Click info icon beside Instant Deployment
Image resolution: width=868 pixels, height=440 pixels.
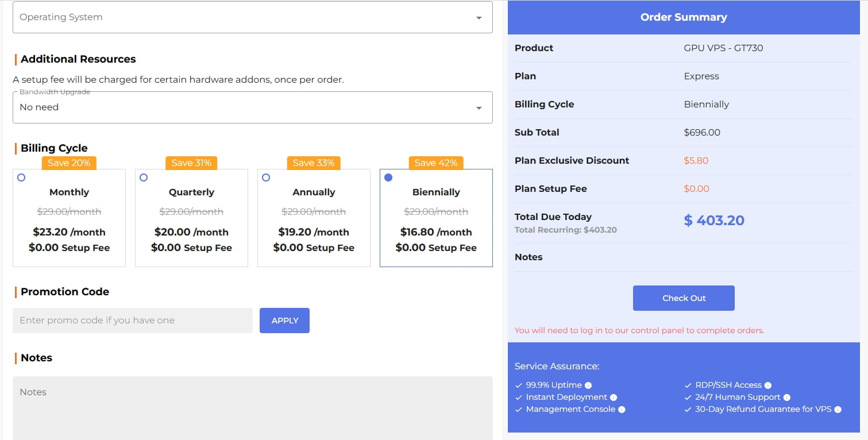614,397
